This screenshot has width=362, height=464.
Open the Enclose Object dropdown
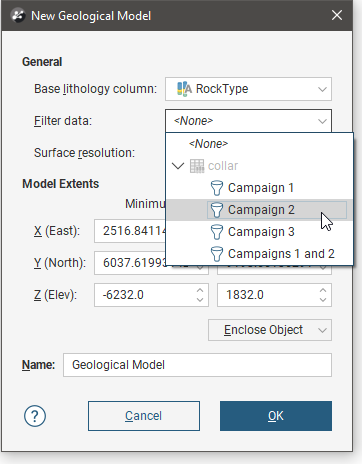click(x=270, y=330)
